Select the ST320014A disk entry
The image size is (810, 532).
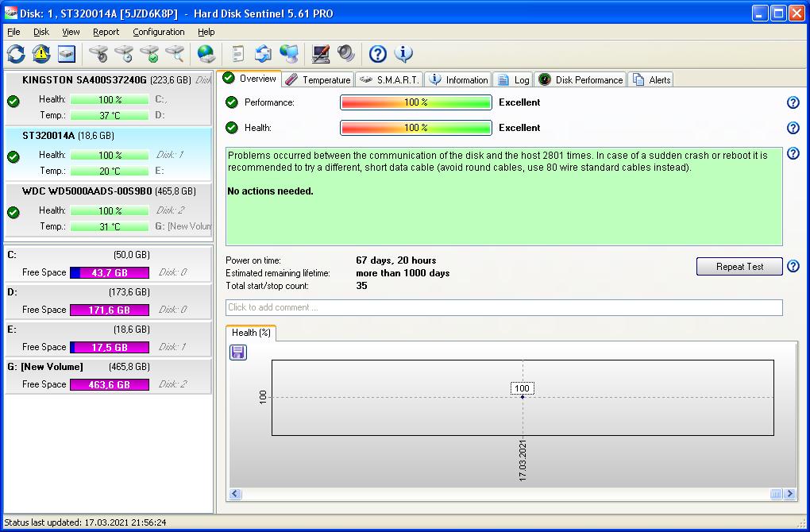(109, 154)
